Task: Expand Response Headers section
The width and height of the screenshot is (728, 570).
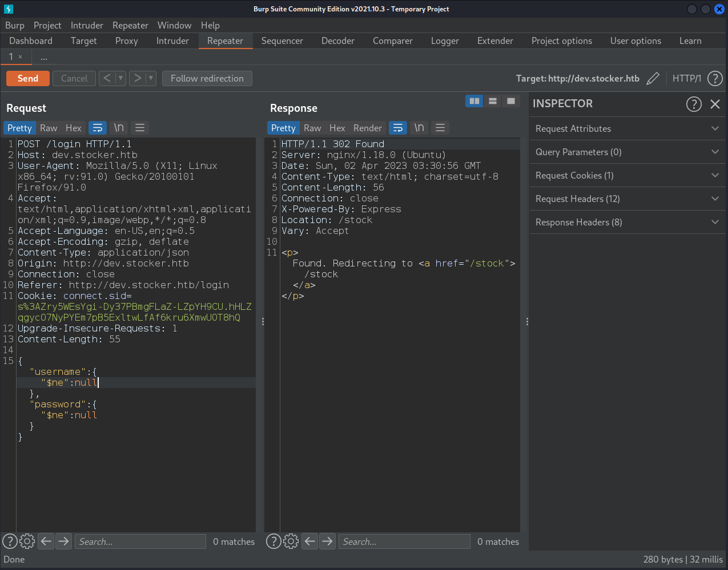Action: pyautogui.click(x=627, y=222)
